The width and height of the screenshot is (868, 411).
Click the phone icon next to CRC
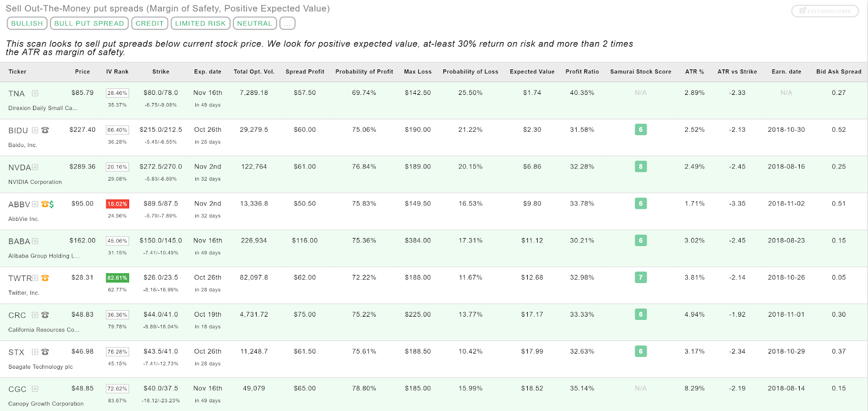click(x=45, y=315)
